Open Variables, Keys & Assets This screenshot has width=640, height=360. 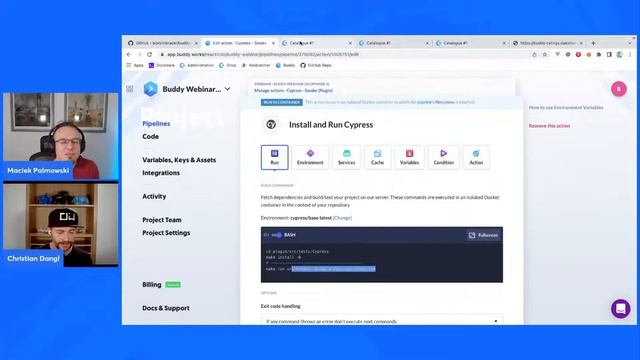coord(179,160)
